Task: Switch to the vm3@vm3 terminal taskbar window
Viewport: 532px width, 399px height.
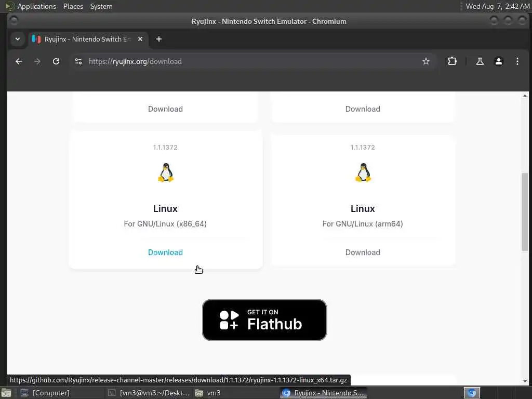Action: (x=149, y=393)
